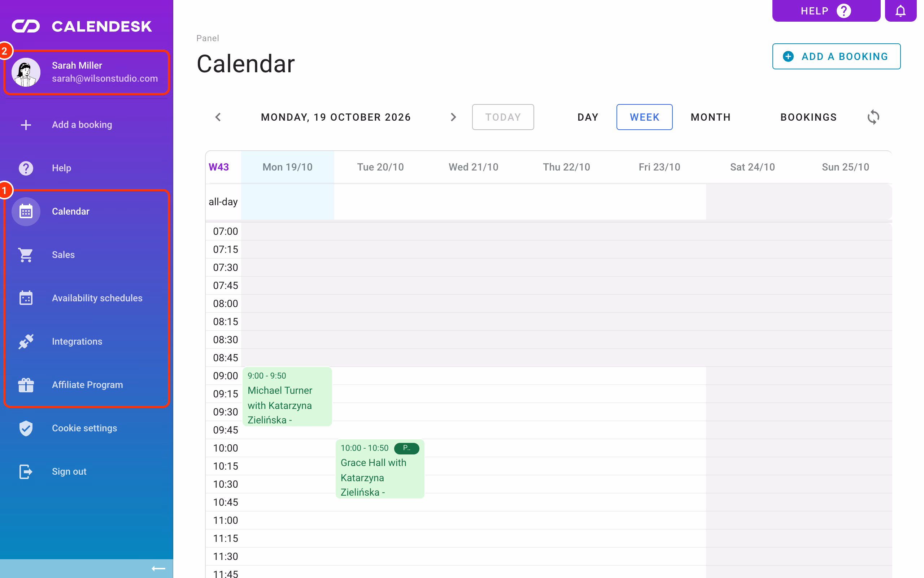Go to the next week with the right chevron
Image resolution: width=924 pixels, height=578 pixels.
(453, 117)
